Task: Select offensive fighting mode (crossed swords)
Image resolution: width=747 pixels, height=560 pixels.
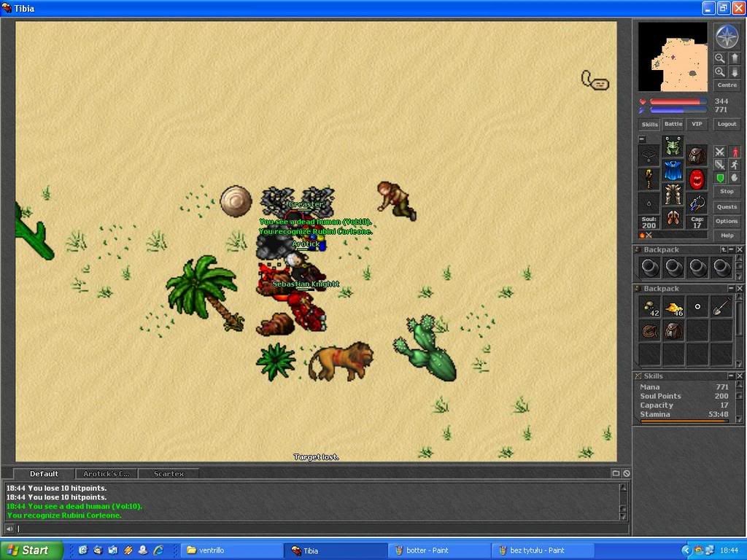Action: tap(720, 152)
